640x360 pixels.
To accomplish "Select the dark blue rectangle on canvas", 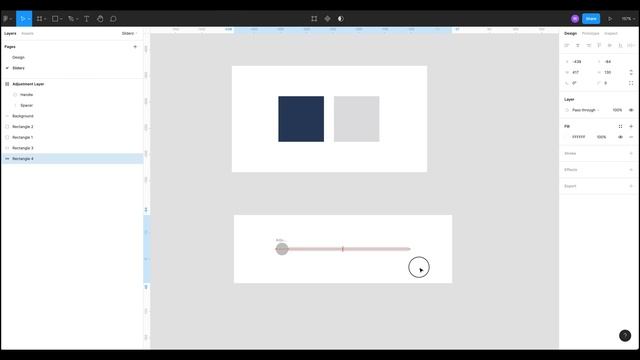I will (x=301, y=119).
